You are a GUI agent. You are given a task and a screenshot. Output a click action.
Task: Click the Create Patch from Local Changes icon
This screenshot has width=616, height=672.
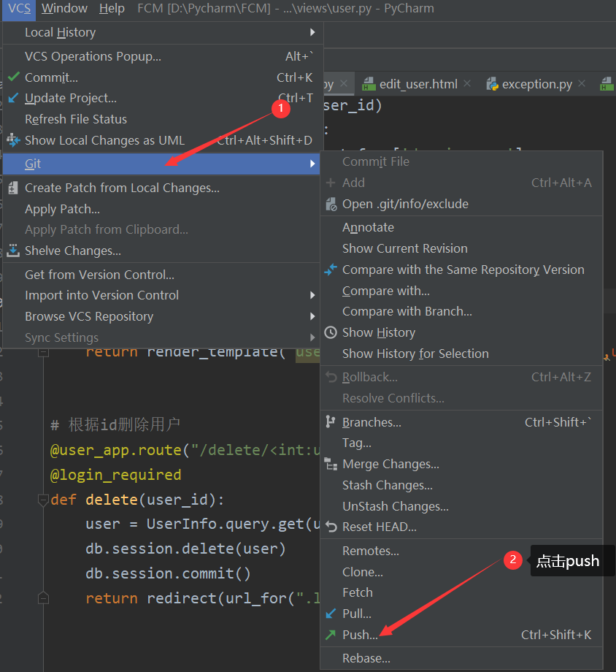pyautogui.click(x=13, y=188)
